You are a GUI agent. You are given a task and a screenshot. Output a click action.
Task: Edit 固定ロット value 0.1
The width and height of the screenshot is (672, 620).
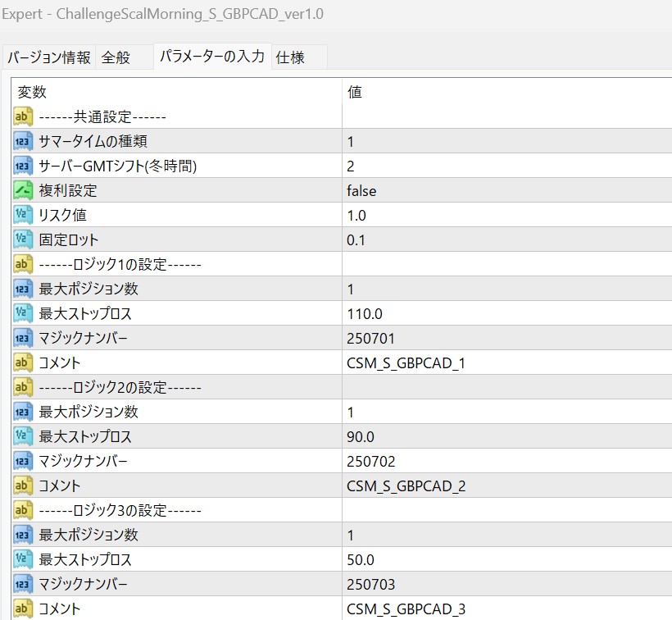[x=507, y=239]
